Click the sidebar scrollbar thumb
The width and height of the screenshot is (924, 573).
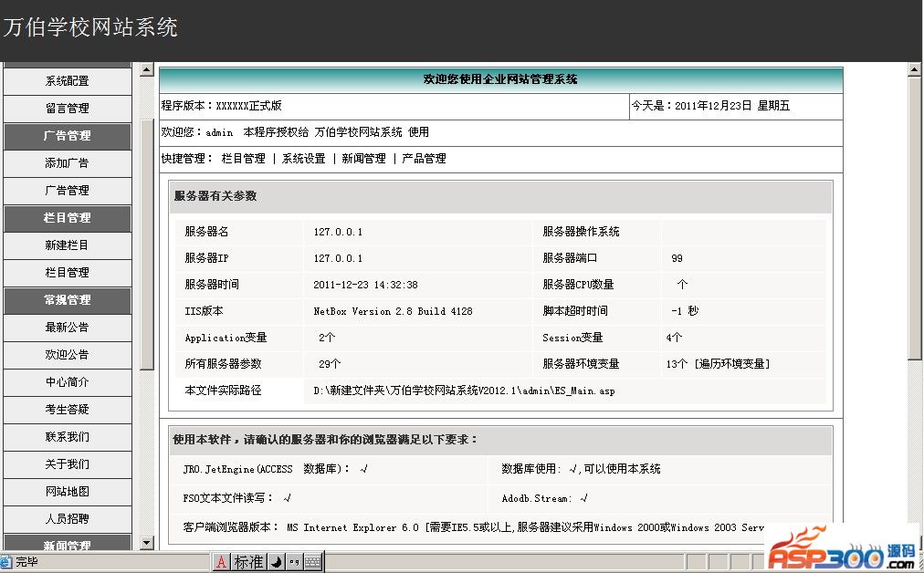pyautogui.click(x=147, y=245)
